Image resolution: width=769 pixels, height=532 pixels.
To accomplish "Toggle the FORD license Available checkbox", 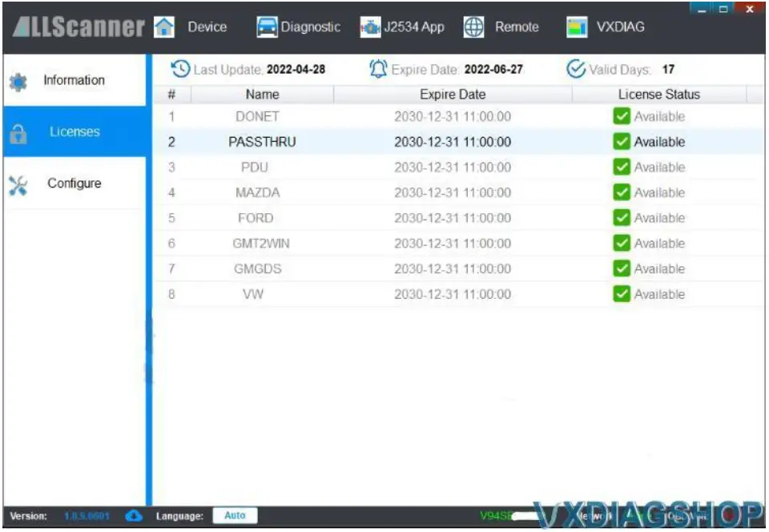I will pos(622,217).
